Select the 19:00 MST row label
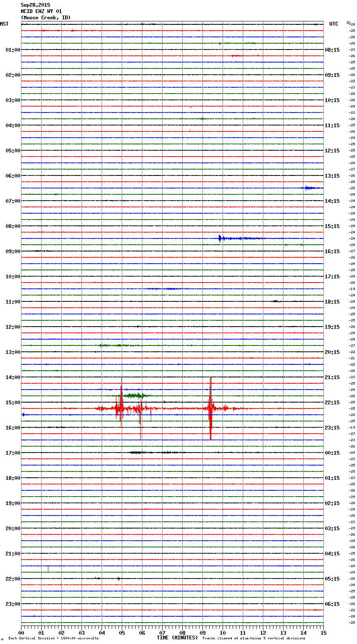The width and height of the screenshot is (357, 644). 13,503
